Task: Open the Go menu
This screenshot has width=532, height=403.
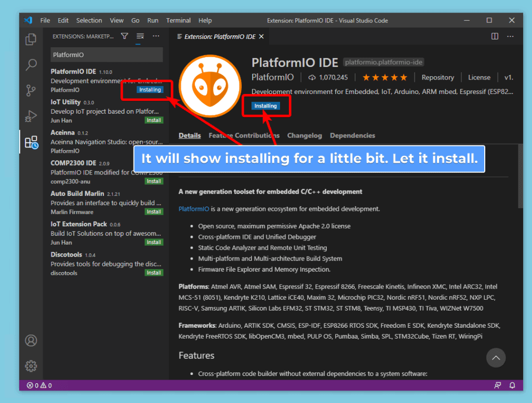Action: (136, 20)
